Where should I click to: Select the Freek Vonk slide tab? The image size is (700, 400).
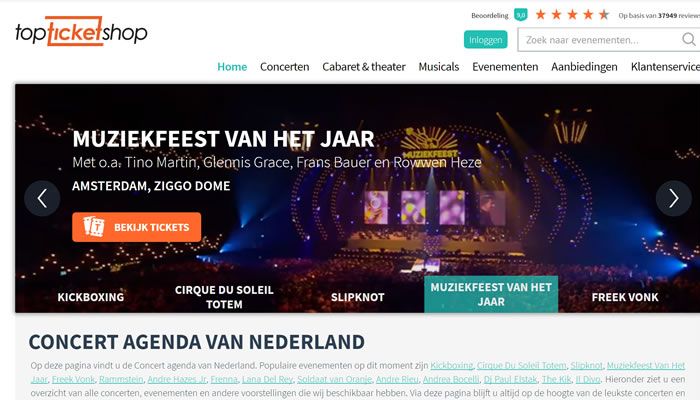pos(625,297)
